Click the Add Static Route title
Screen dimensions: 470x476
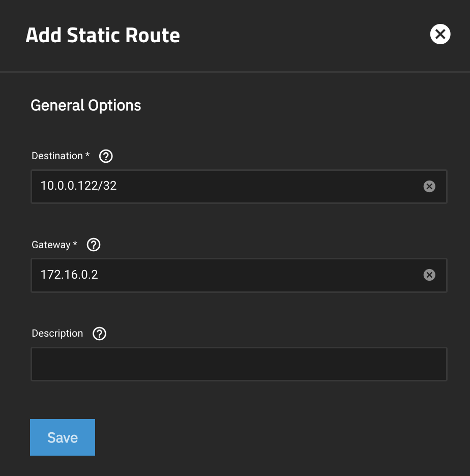[x=103, y=36]
